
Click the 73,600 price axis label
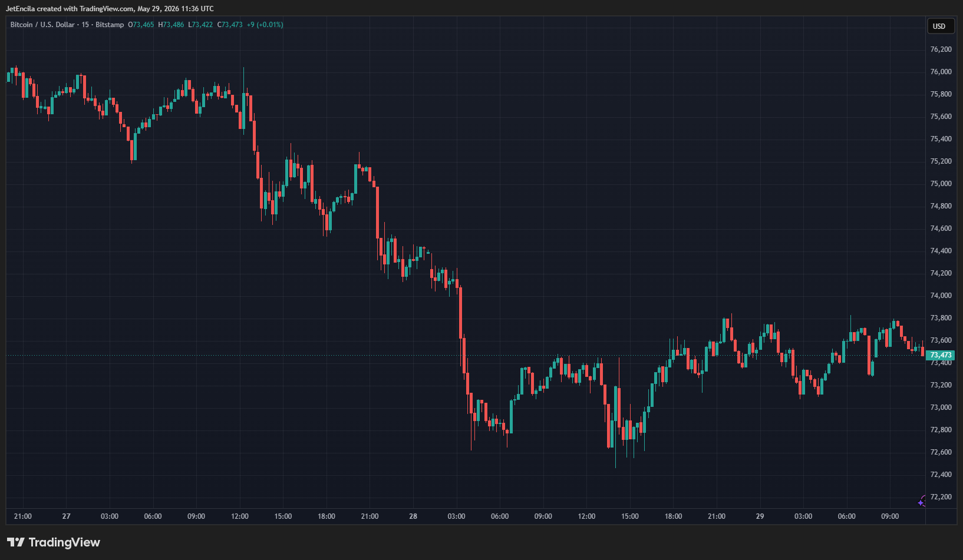coord(941,340)
